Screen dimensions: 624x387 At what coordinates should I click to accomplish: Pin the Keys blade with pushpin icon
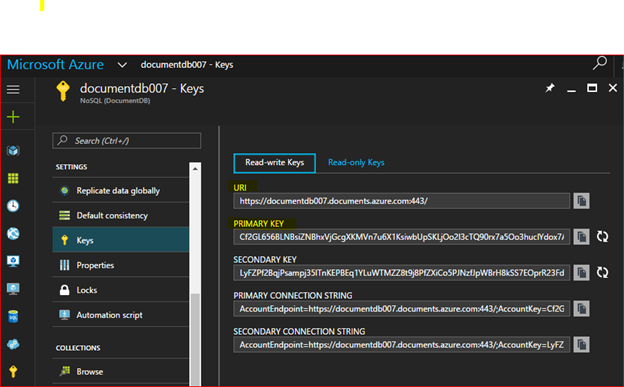pos(550,88)
